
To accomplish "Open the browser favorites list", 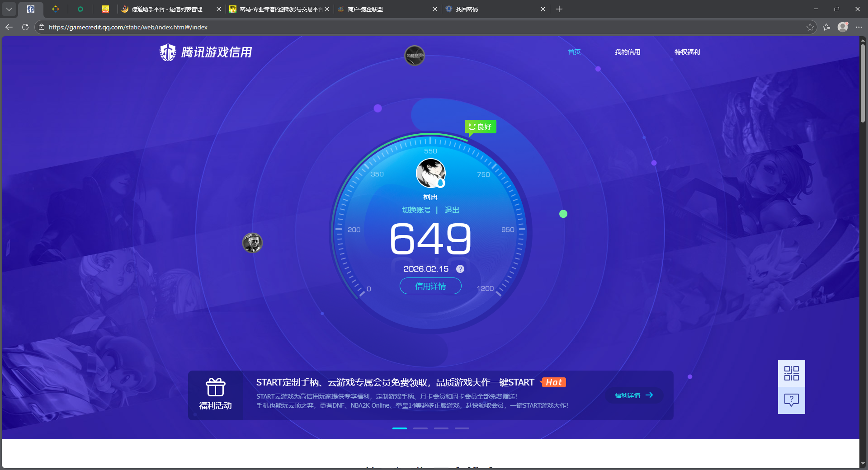I will click(826, 27).
